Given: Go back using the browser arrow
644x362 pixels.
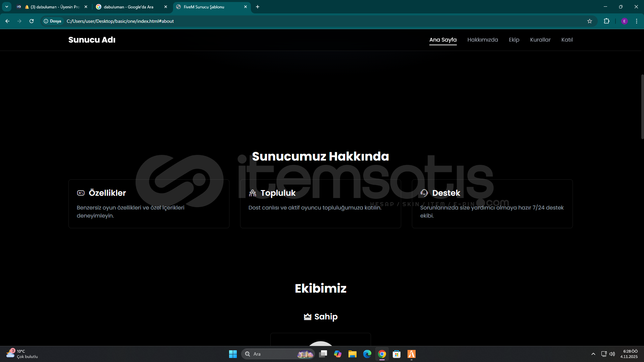Looking at the screenshot, I should click(7, 21).
